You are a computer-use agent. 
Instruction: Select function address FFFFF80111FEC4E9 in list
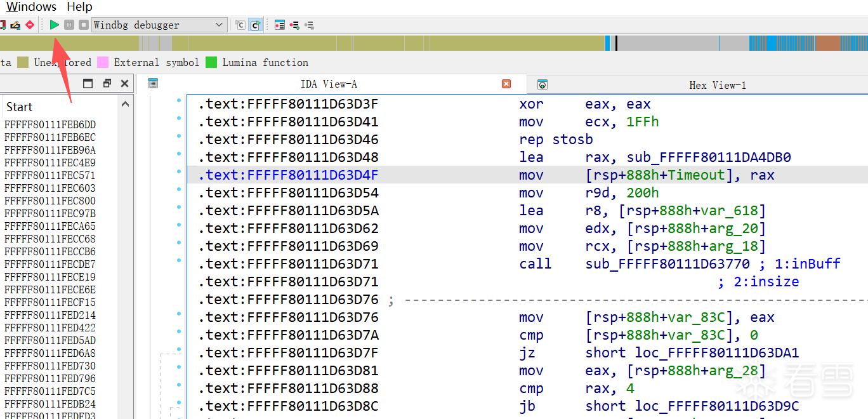[x=50, y=163]
